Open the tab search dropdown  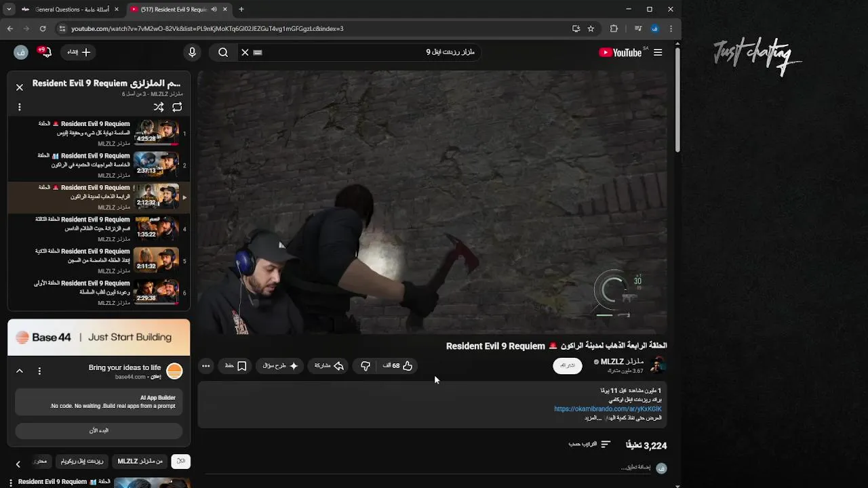[x=9, y=9]
